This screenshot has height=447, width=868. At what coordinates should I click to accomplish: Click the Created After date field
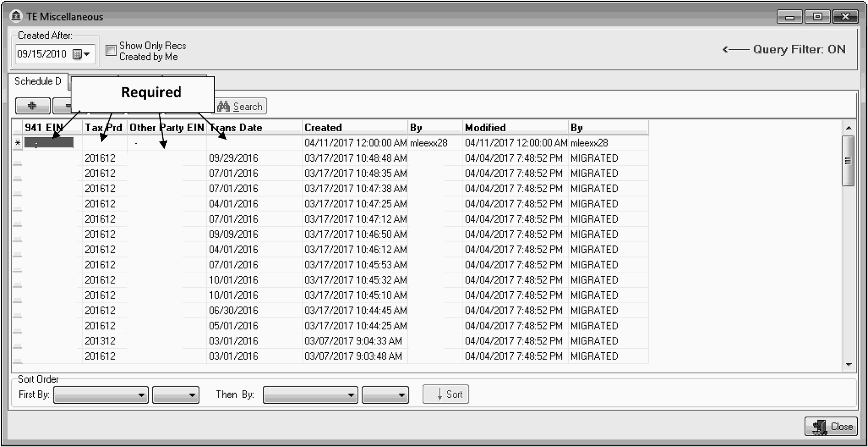pyautogui.click(x=42, y=54)
